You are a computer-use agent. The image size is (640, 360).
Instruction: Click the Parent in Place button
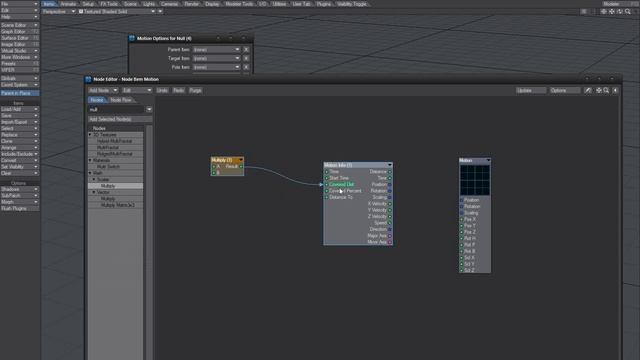click(19, 93)
